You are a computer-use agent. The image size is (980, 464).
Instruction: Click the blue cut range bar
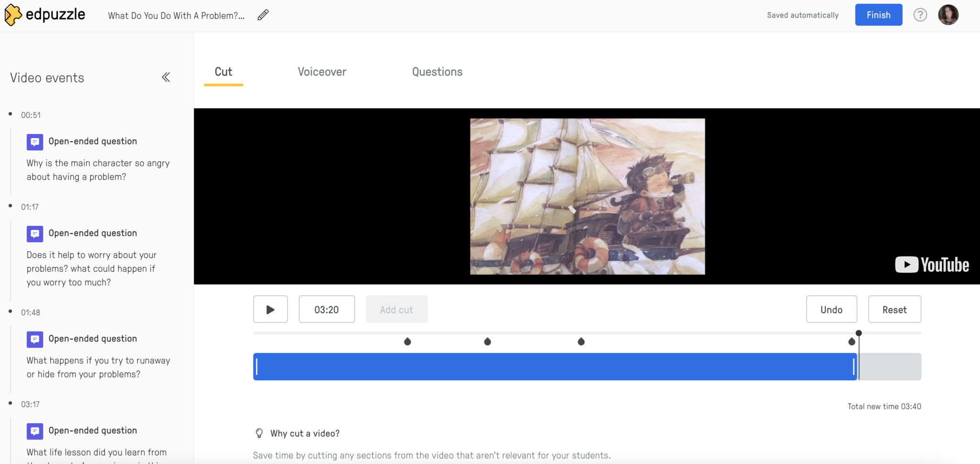coord(554,367)
